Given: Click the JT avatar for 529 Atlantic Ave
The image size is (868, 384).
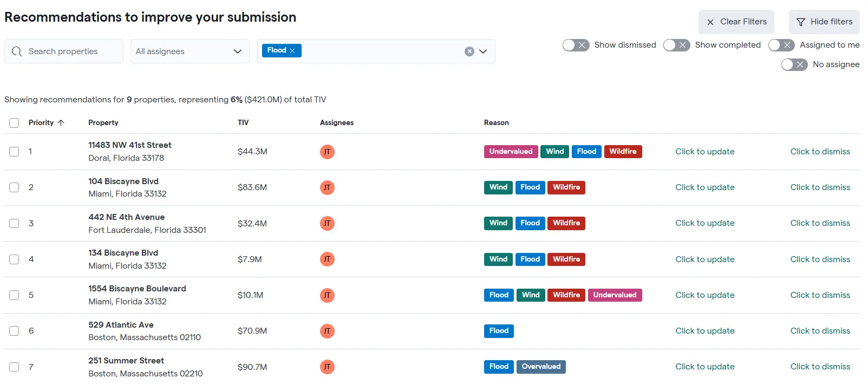Looking at the screenshot, I should point(327,331).
